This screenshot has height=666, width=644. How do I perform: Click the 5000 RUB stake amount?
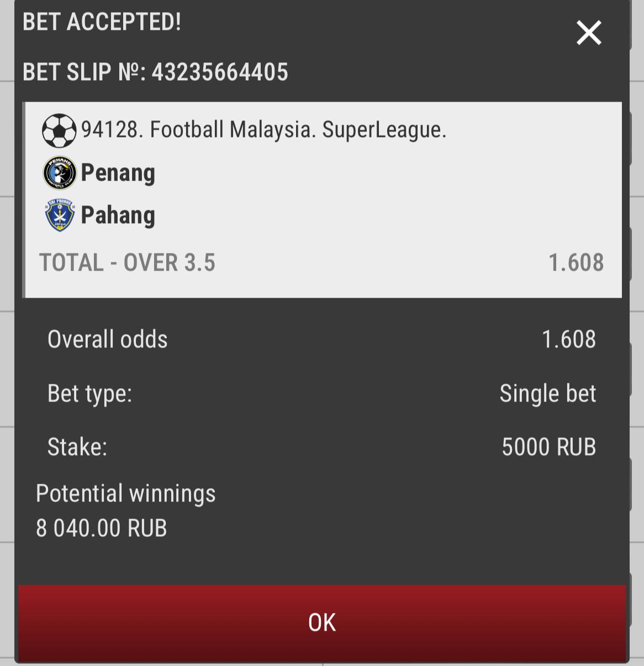point(549,447)
